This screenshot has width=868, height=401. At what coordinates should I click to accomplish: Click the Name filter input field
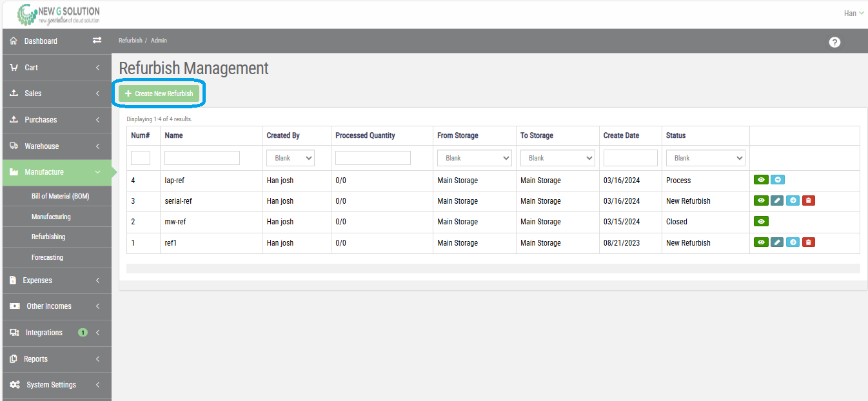tap(202, 158)
